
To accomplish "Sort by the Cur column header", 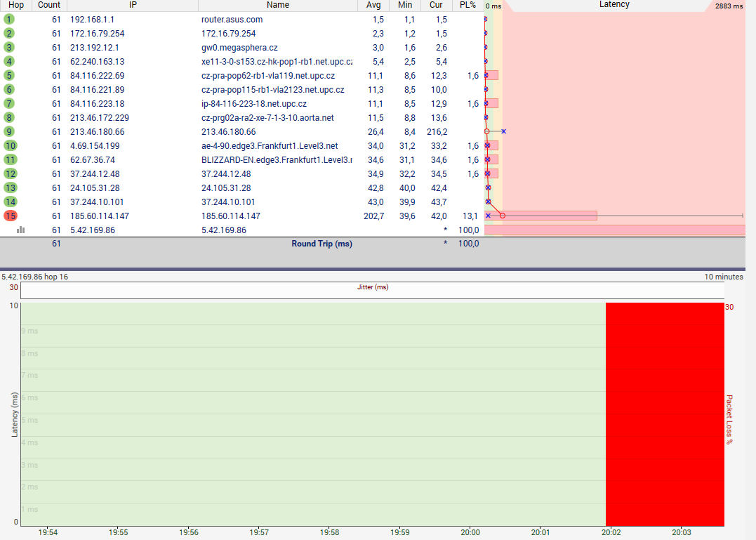I will tap(436, 5).
